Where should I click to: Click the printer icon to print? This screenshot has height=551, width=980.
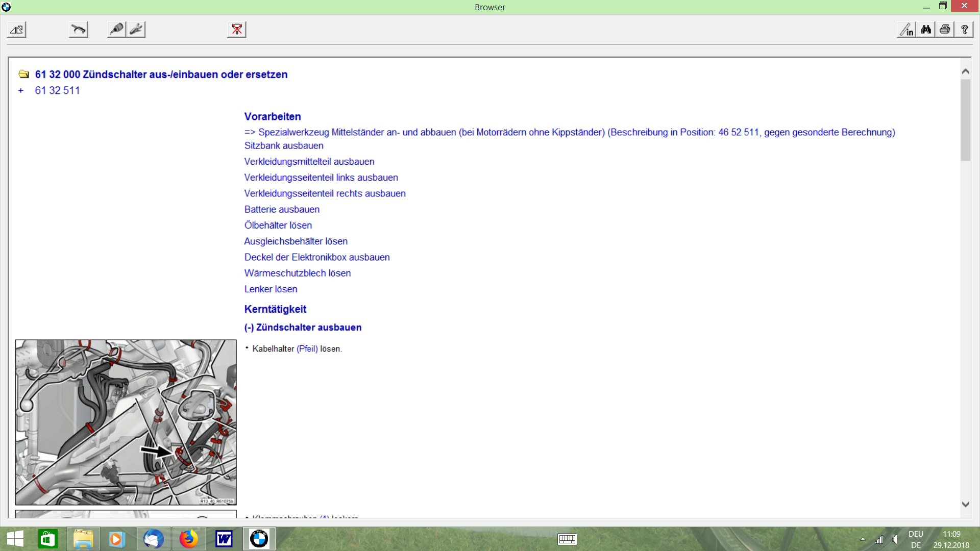coord(945,30)
